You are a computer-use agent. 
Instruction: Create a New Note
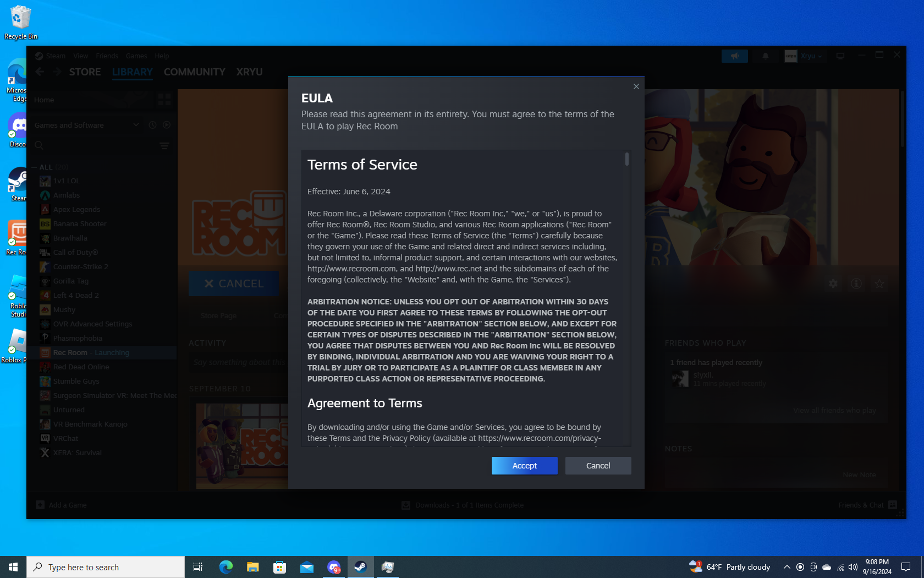tap(859, 475)
